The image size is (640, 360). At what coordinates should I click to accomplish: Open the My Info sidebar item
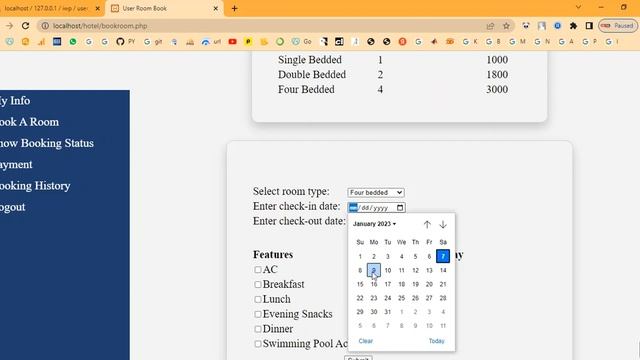pos(15,100)
